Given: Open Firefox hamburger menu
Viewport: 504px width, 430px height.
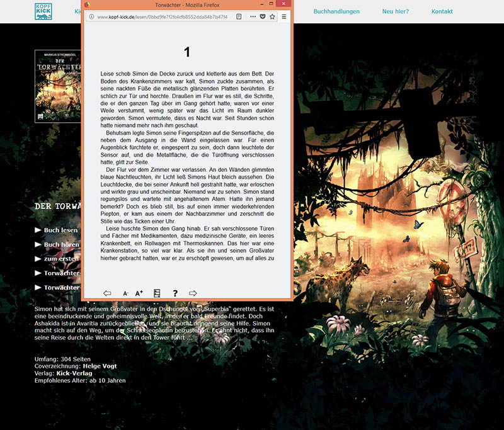Looking at the screenshot, I should 284,16.
